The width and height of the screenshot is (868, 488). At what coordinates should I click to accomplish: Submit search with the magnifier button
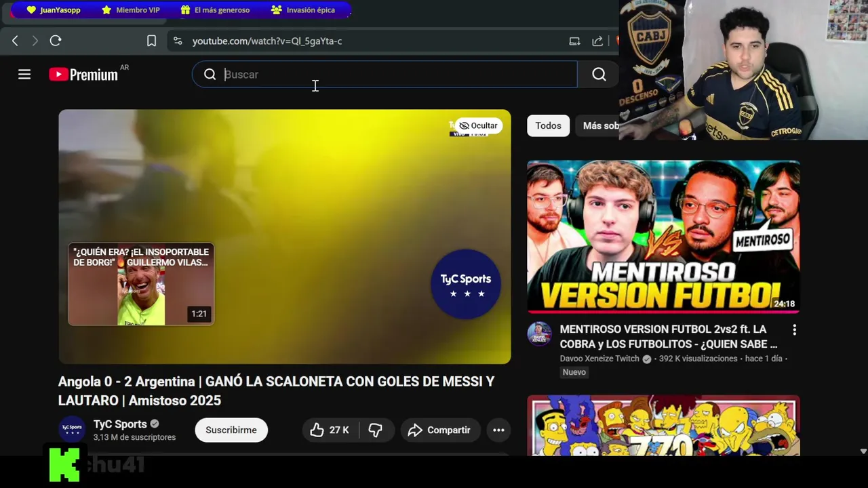(x=599, y=75)
